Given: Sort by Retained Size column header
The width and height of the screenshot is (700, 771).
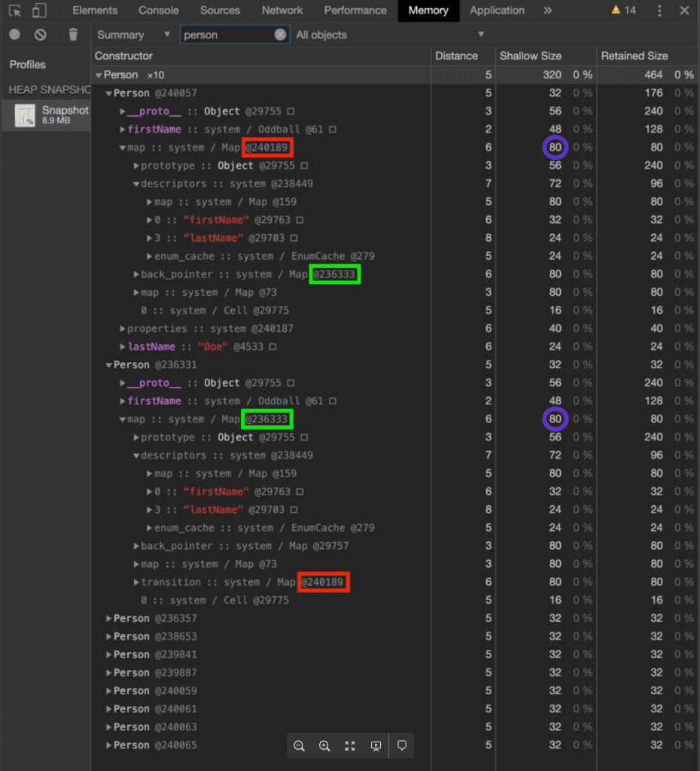Looking at the screenshot, I should point(635,56).
